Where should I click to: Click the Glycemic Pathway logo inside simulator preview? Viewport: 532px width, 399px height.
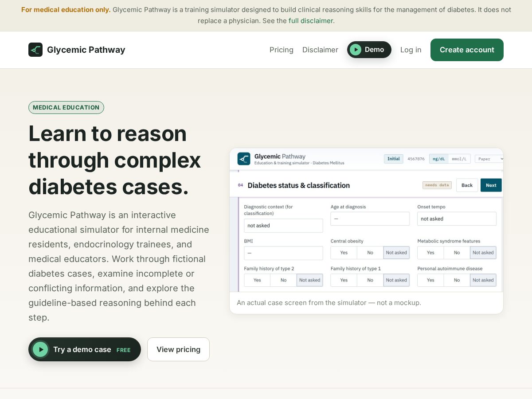point(244,159)
